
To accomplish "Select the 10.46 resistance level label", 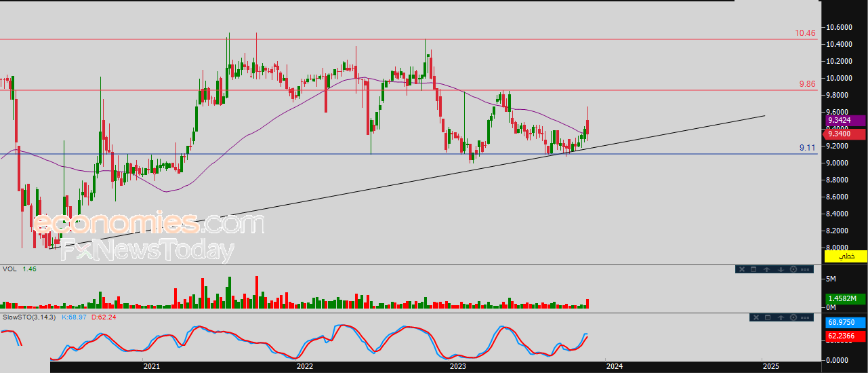I will (805, 33).
